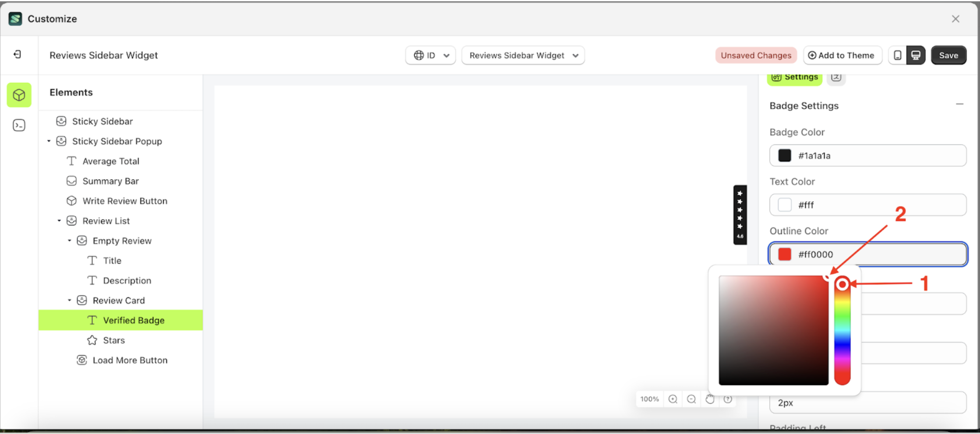980x434 pixels.
Task: Collapse the Badge Settings section
Action: pyautogui.click(x=960, y=104)
